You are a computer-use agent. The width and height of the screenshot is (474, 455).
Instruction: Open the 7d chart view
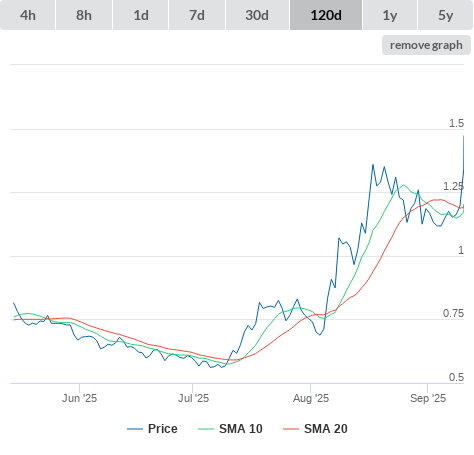(x=197, y=15)
